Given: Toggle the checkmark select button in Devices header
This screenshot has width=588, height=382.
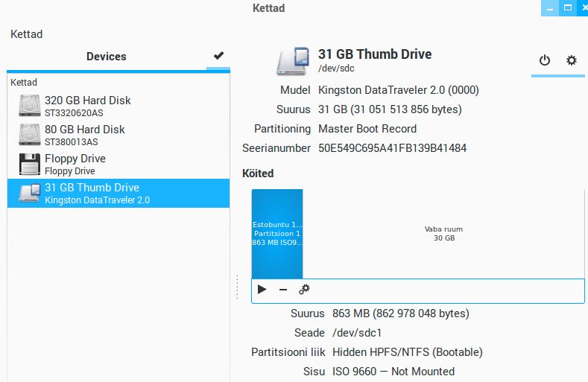Looking at the screenshot, I should pyautogui.click(x=218, y=56).
